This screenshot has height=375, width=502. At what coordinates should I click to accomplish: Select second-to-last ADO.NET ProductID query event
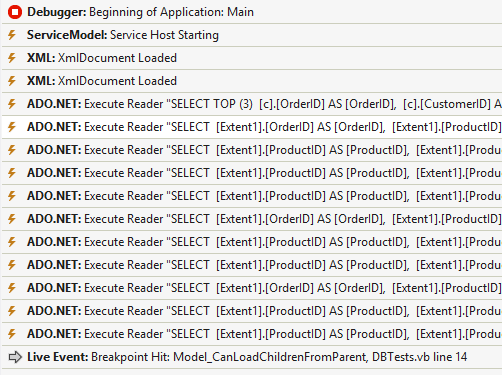(252, 311)
